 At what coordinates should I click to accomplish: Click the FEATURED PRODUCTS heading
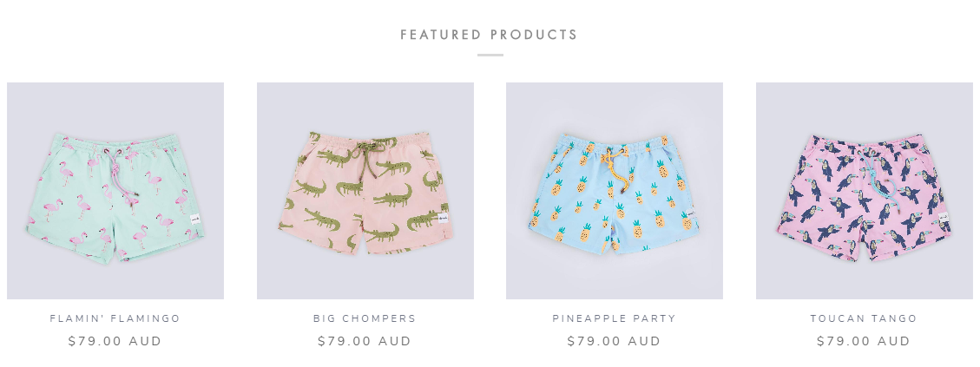(x=490, y=35)
